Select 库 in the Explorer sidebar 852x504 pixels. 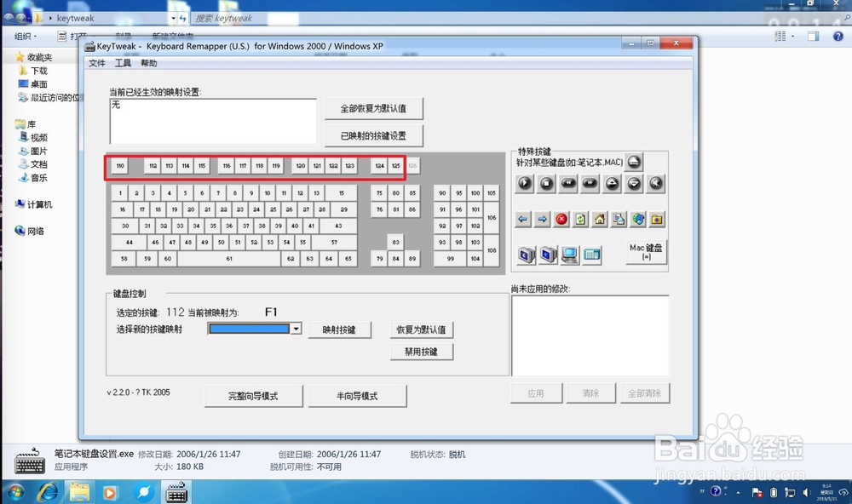31,123
